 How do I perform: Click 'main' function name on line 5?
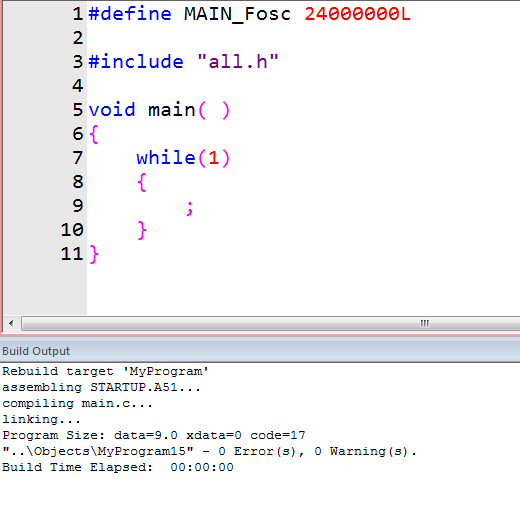[172, 110]
